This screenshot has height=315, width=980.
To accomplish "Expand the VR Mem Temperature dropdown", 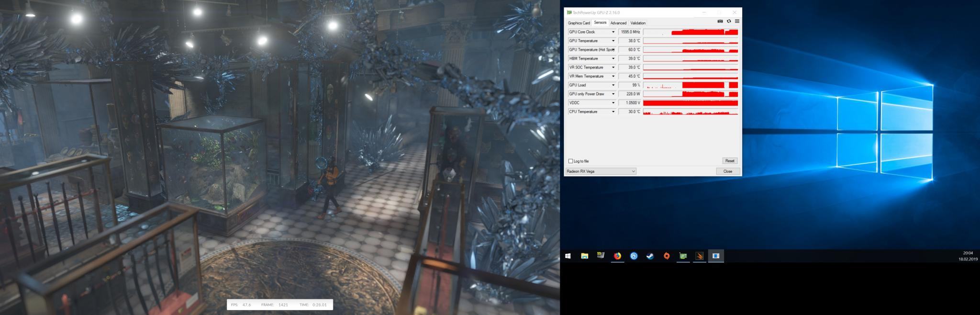I will tap(613, 77).
